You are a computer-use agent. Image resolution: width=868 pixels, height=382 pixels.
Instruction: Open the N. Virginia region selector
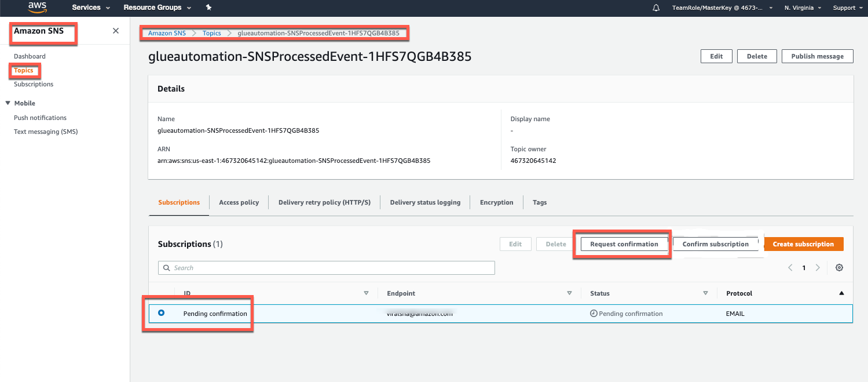click(803, 8)
